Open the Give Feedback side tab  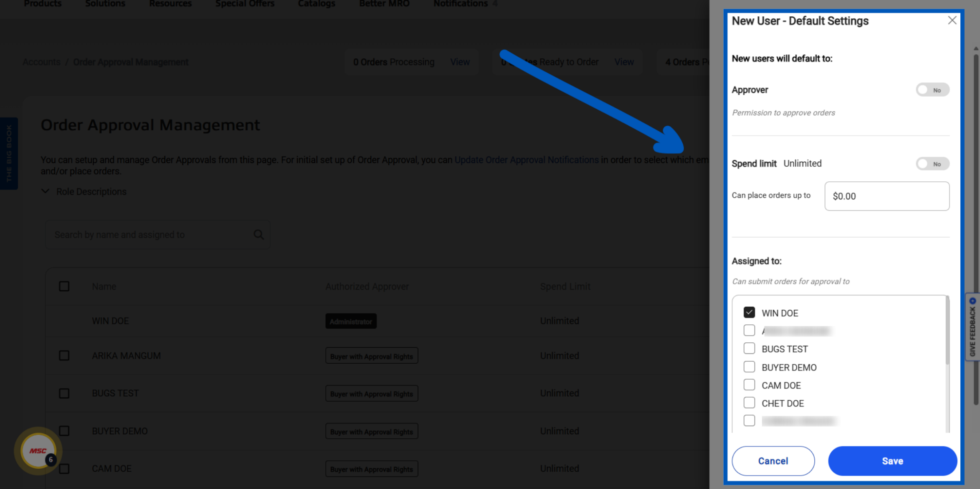coord(972,327)
